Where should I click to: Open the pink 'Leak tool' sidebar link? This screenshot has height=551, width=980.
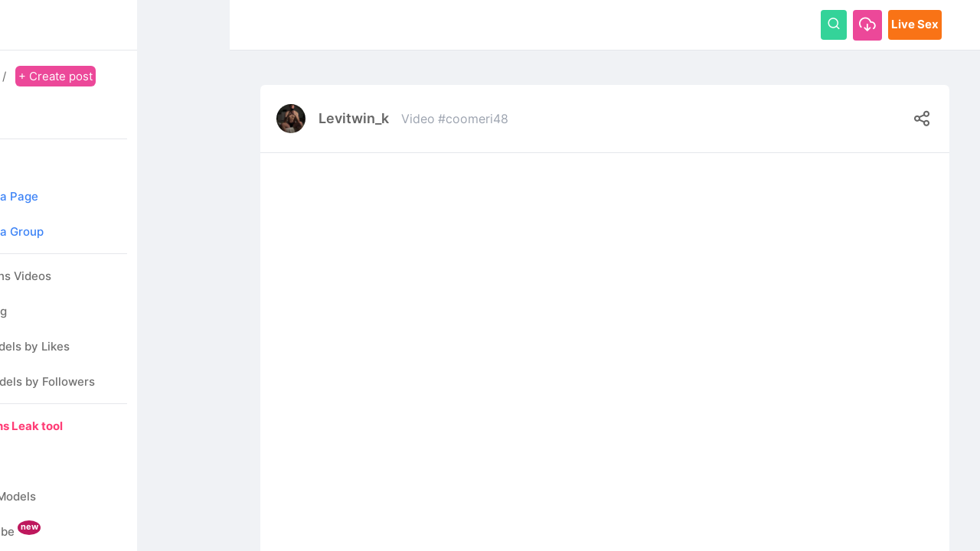tap(31, 426)
